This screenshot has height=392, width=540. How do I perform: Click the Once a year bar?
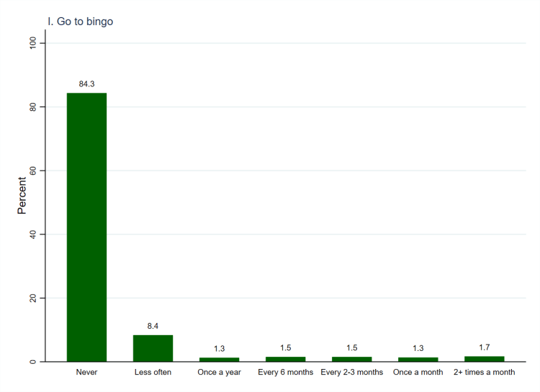(x=219, y=359)
